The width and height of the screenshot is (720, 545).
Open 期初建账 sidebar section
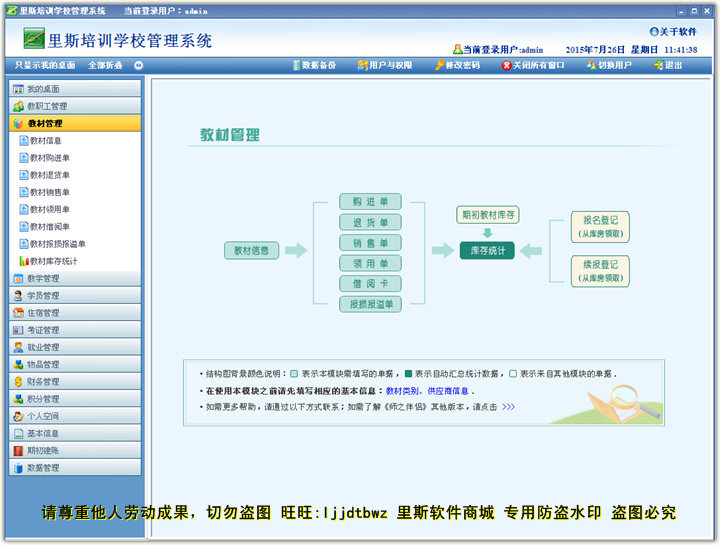[75, 450]
